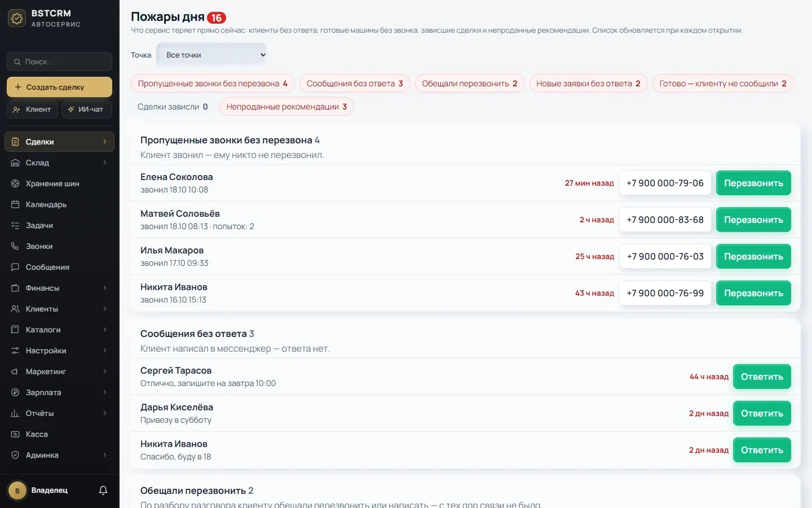The height and width of the screenshot is (508, 812).
Task: Click phone number +7 900 000-83-68
Action: pos(665,220)
